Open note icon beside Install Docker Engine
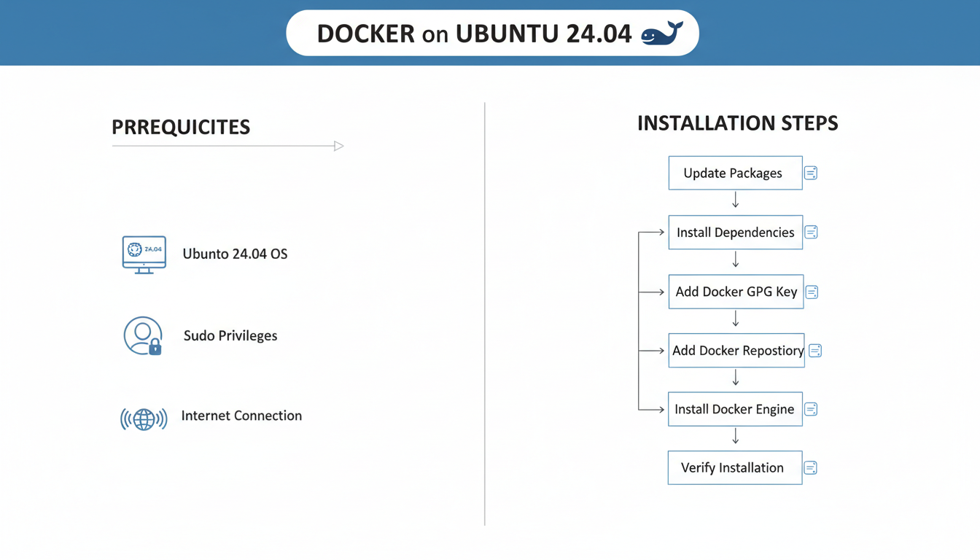 click(811, 410)
